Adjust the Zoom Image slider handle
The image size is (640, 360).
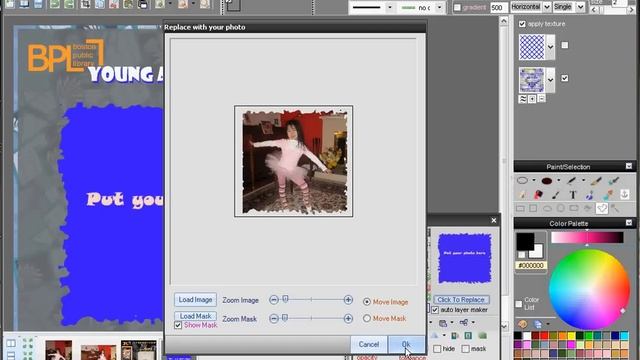coord(285,300)
